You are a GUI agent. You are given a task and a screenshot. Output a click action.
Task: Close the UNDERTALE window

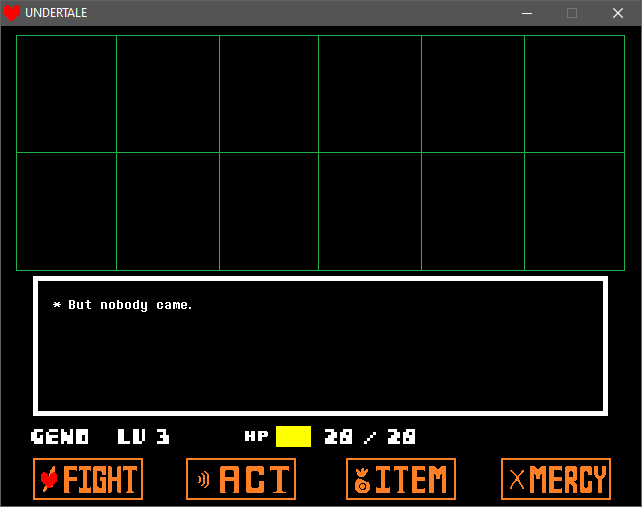[x=618, y=13]
